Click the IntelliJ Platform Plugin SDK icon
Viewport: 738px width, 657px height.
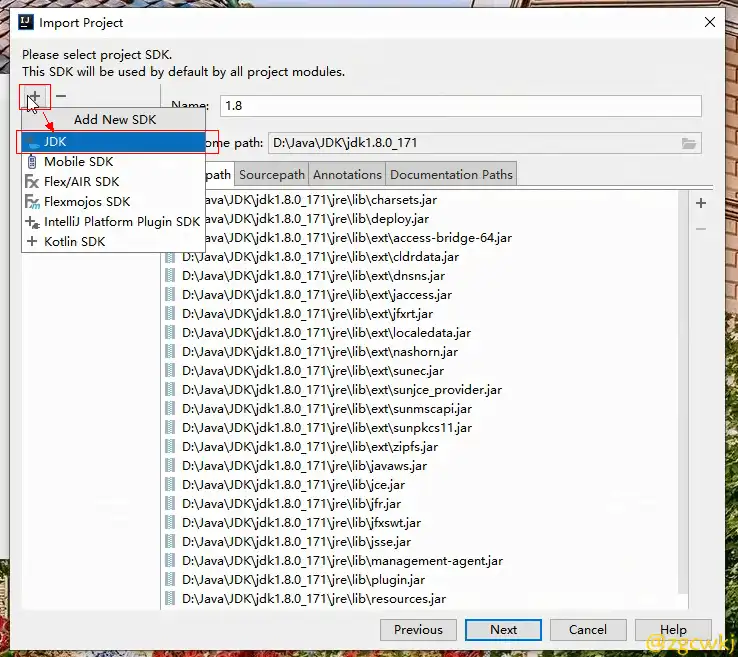coord(32,222)
